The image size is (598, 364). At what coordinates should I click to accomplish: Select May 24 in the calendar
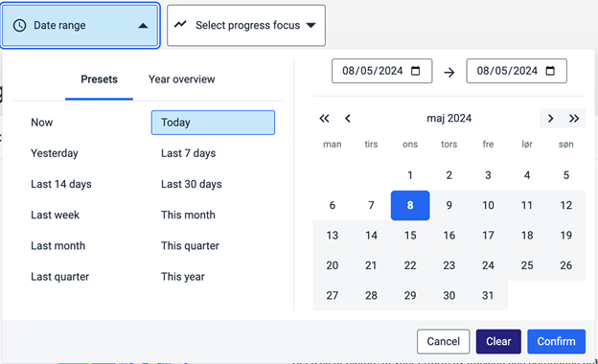click(x=488, y=265)
